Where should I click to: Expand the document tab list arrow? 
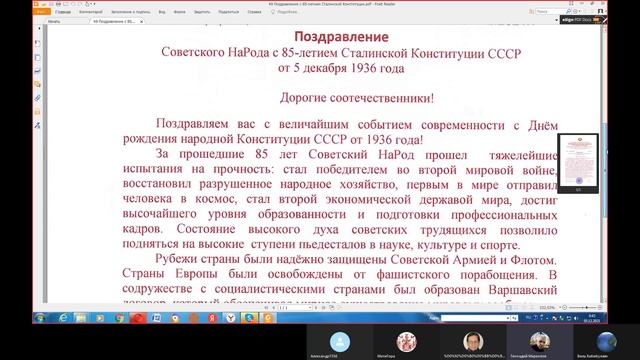[556, 20]
